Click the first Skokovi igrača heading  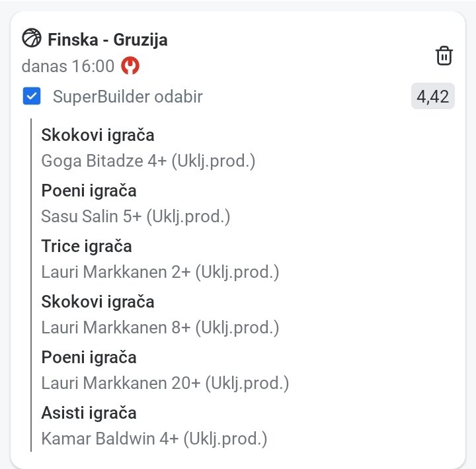[x=97, y=136]
